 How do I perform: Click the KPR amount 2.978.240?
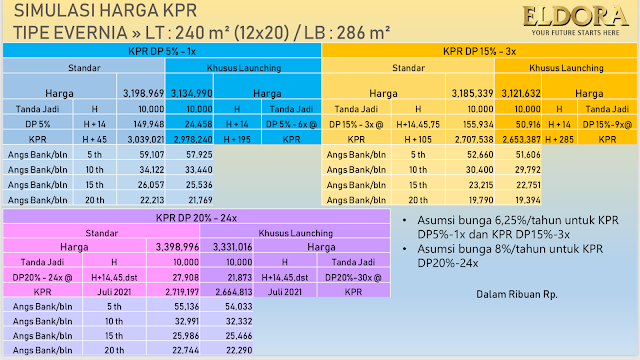coord(193,139)
